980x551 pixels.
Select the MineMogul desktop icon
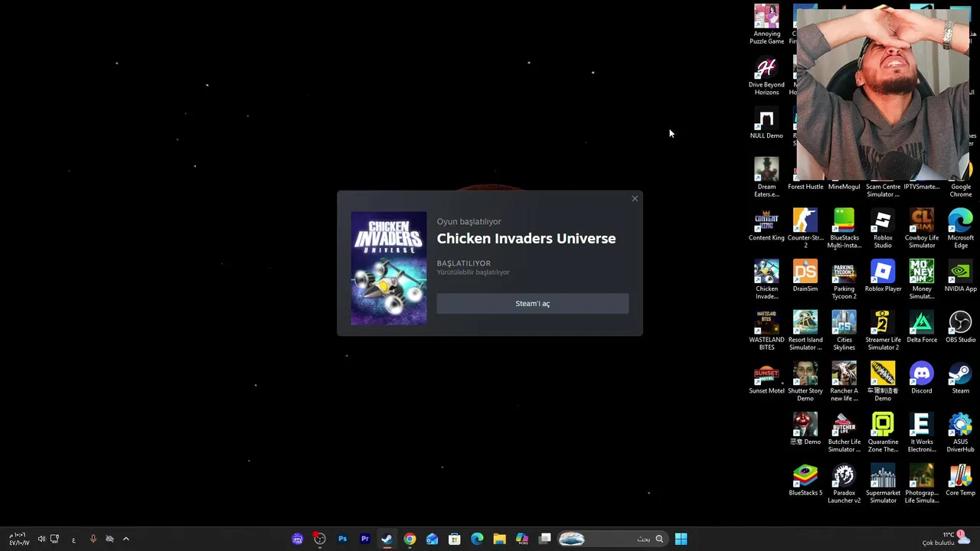pos(844,187)
